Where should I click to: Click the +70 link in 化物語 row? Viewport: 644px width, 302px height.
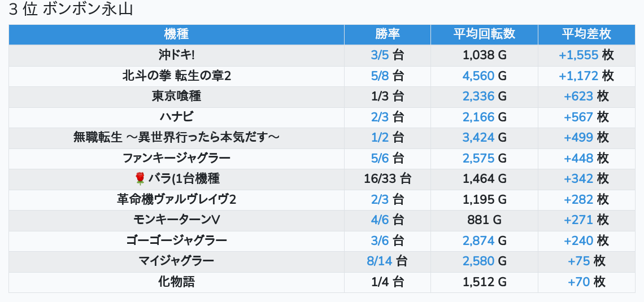[x=578, y=282]
